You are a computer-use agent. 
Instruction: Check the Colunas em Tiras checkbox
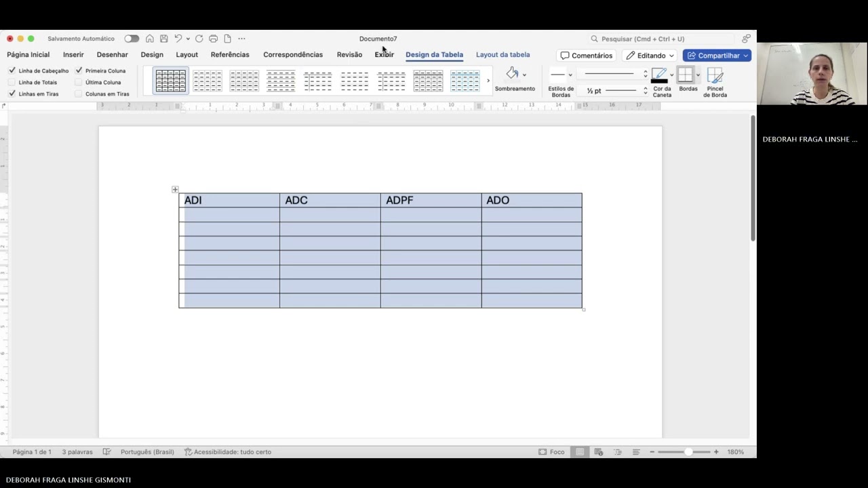click(x=79, y=94)
